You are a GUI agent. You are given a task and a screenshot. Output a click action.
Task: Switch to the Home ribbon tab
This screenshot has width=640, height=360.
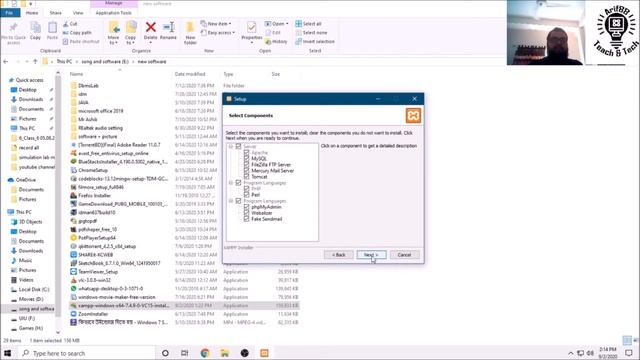pyautogui.click(x=32, y=13)
